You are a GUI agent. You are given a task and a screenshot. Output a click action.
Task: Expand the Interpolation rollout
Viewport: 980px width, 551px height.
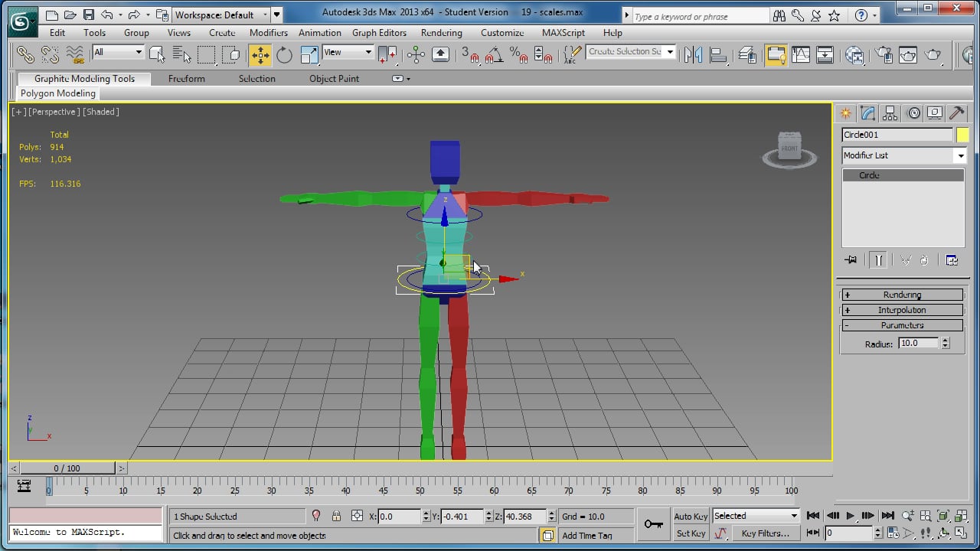[x=902, y=310]
